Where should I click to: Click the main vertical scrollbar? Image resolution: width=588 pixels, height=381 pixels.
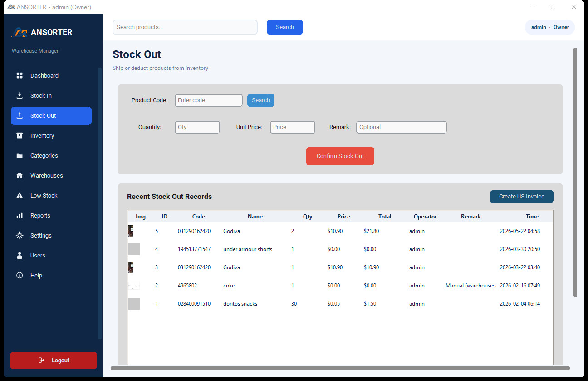[x=575, y=173]
